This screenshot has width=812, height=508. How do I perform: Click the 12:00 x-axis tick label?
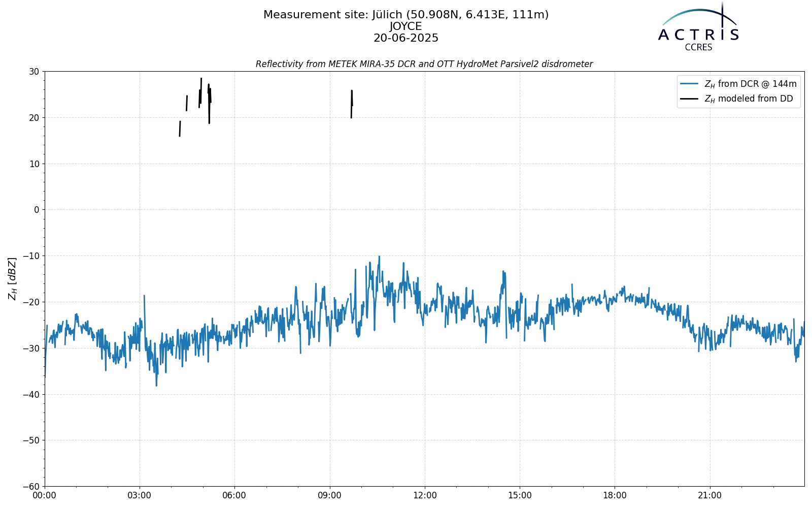[425, 495]
